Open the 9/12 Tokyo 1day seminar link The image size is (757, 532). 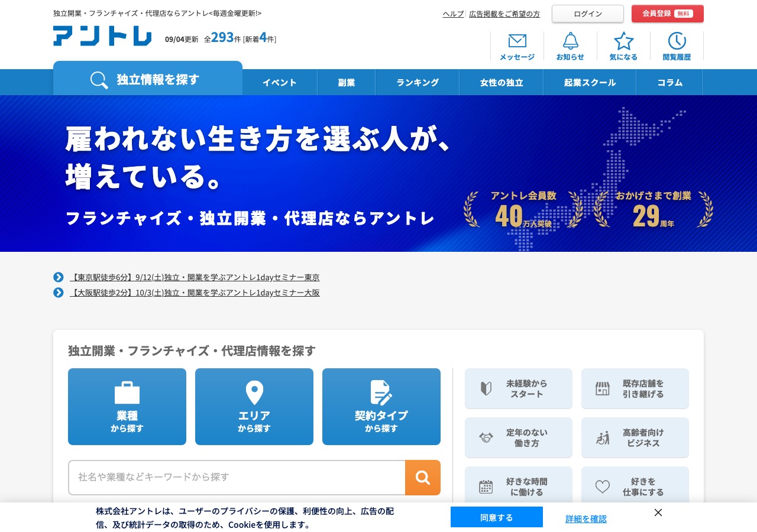click(195, 277)
